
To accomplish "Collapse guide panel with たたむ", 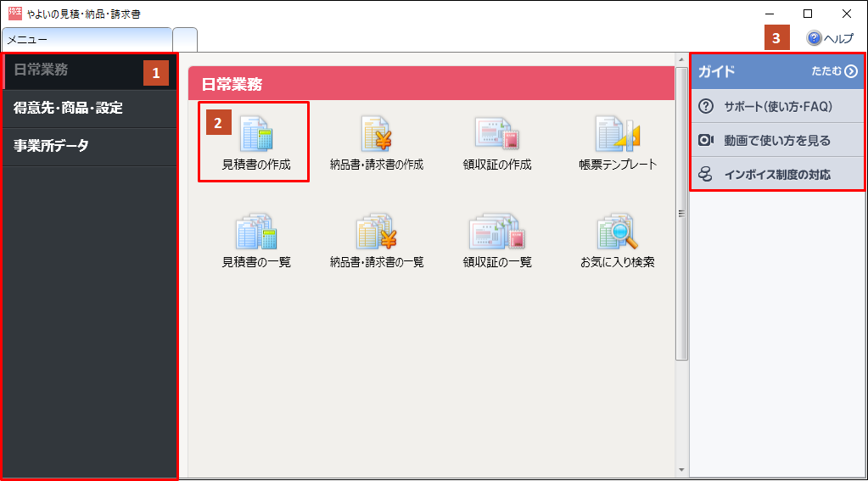I will click(x=834, y=71).
